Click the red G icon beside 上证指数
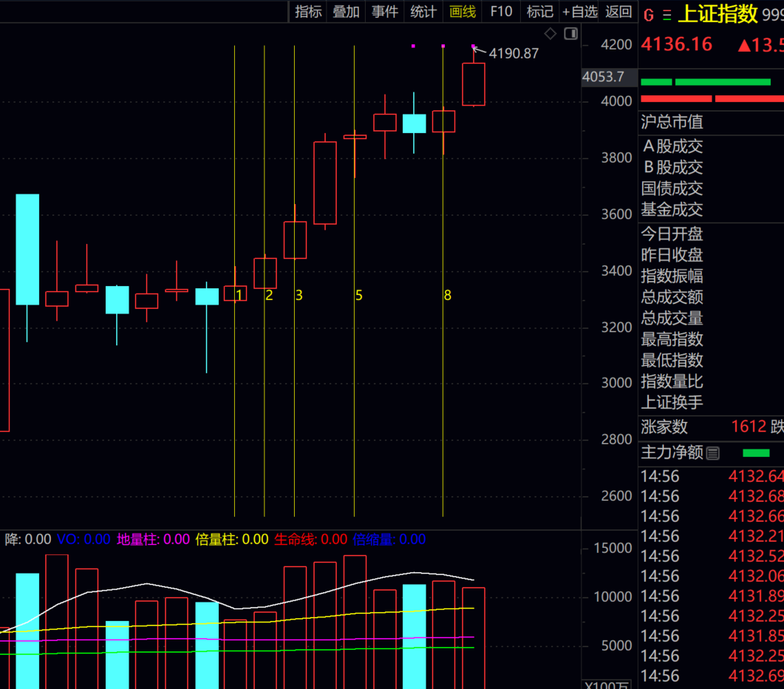Screen dimensions: 784x689 click(x=649, y=15)
